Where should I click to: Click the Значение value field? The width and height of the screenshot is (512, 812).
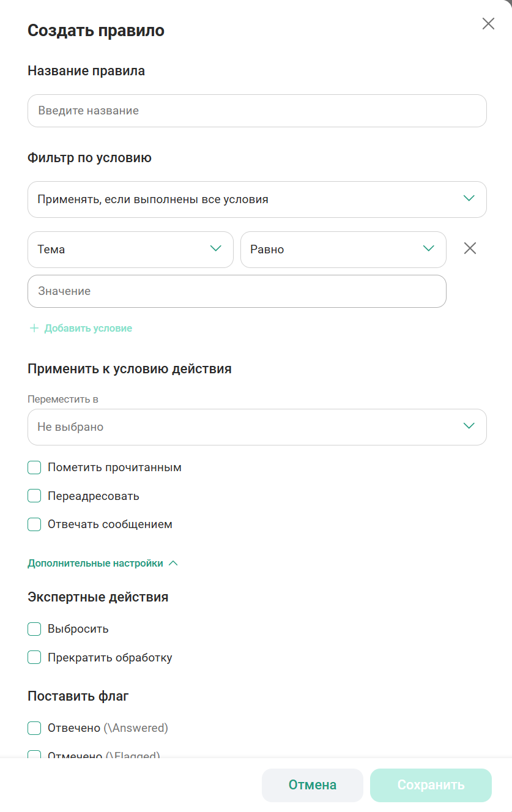point(237,291)
